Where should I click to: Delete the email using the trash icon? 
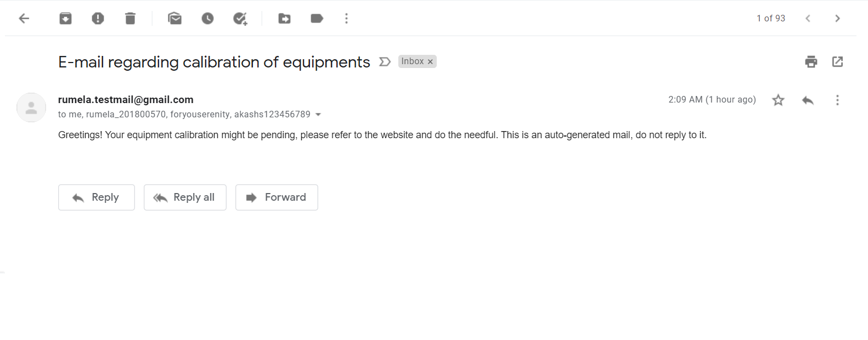click(x=130, y=18)
